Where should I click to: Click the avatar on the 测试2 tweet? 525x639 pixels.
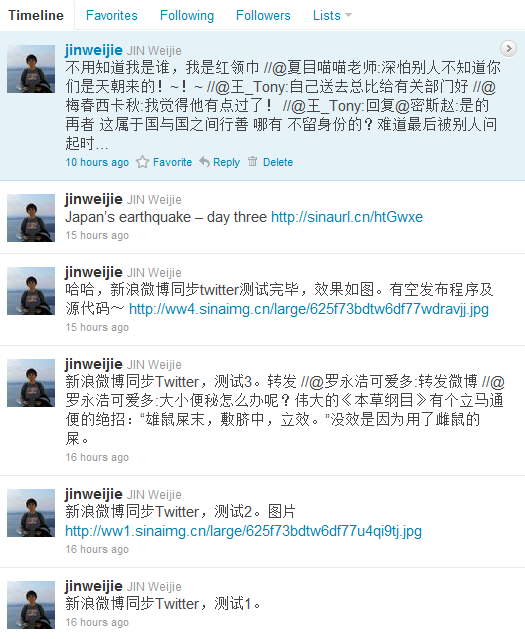[x=31, y=513]
